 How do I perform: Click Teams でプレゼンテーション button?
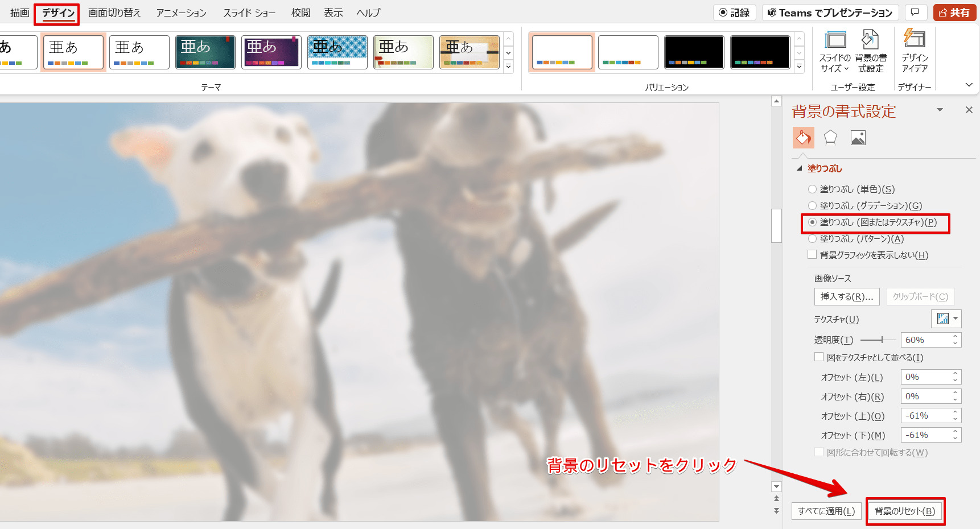(830, 13)
